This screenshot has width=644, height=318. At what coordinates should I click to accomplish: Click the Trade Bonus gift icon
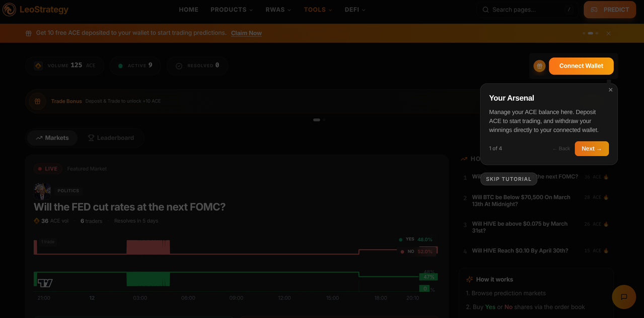(37, 101)
